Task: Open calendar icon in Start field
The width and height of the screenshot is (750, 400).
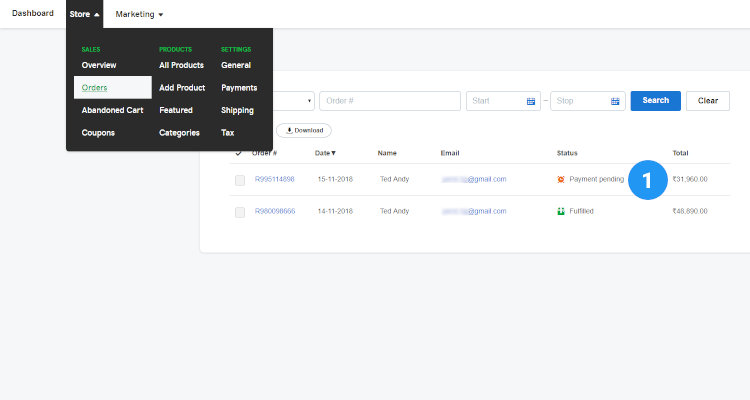Action: pyautogui.click(x=531, y=101)
